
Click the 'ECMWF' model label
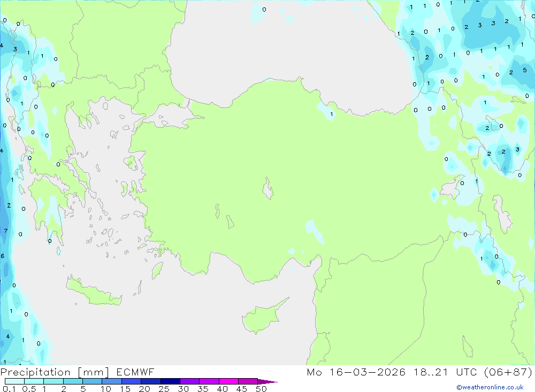tap(135, 372)
